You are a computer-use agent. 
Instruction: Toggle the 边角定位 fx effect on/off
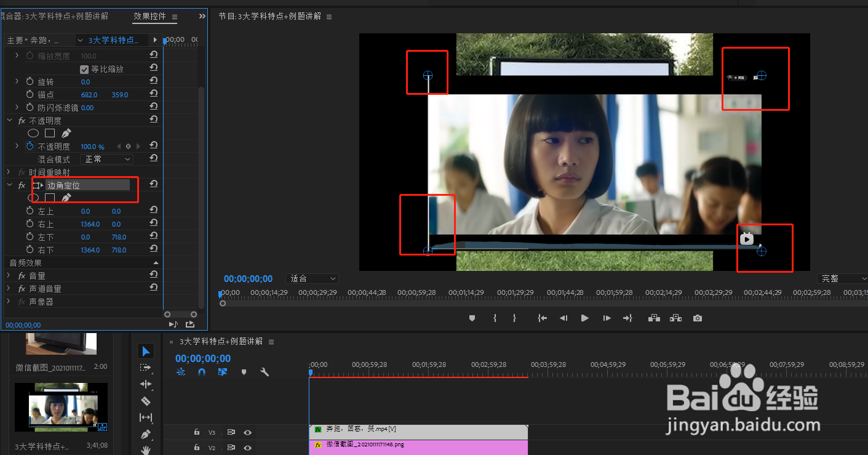click(x=22, y=185)
